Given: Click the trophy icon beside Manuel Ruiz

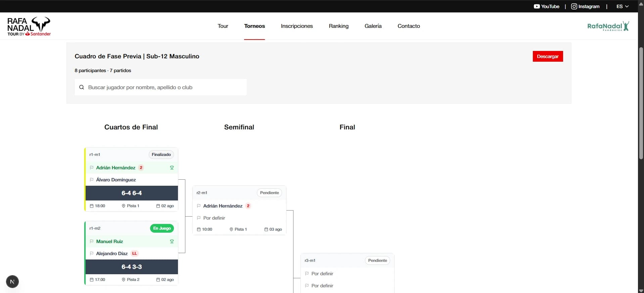Looking at the screenshot, I should pyautogui.click(x=172, y=241).
